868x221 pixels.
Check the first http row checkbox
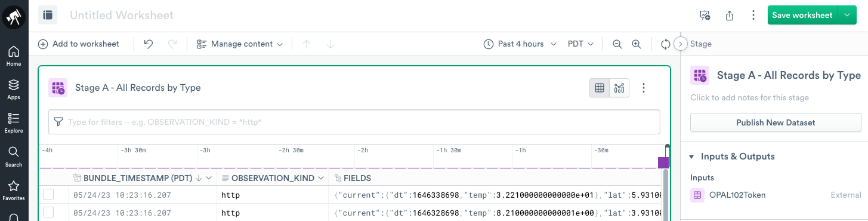tap(48, 194)
